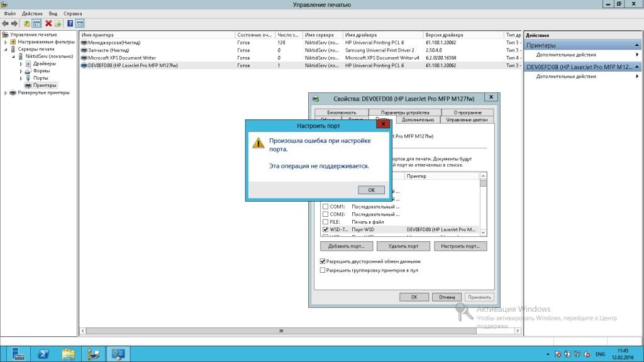Collapse Серверы печати tree node
The width and height of the screenshot is (644, 362).
click(6, 49)
